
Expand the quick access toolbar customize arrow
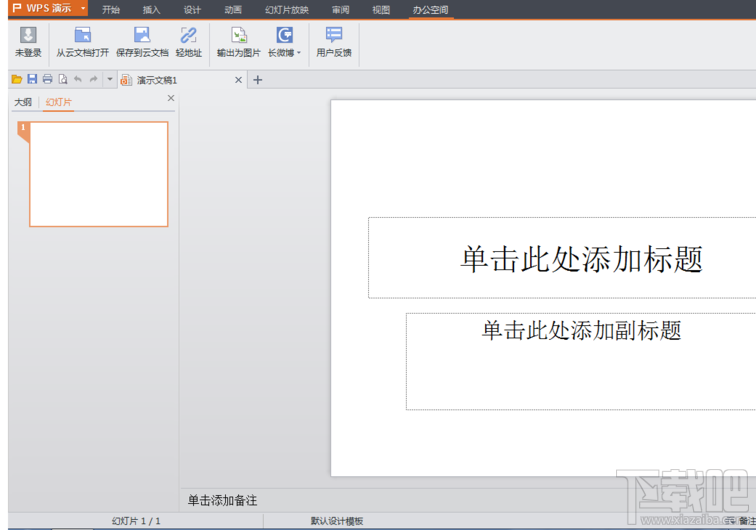tap(109, 79)
